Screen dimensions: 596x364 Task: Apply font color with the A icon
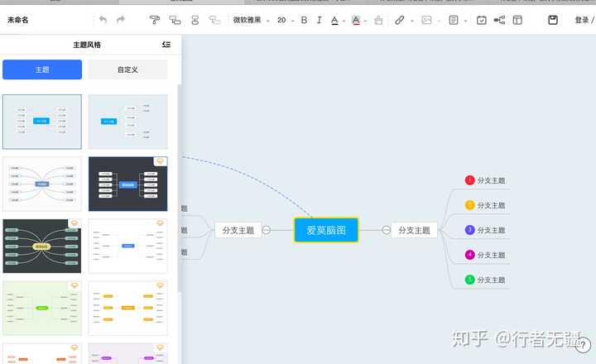tap(334, 20)
